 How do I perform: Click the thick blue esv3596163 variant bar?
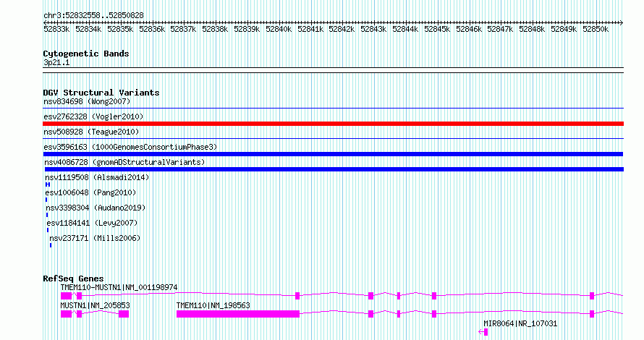click(333, 154)
